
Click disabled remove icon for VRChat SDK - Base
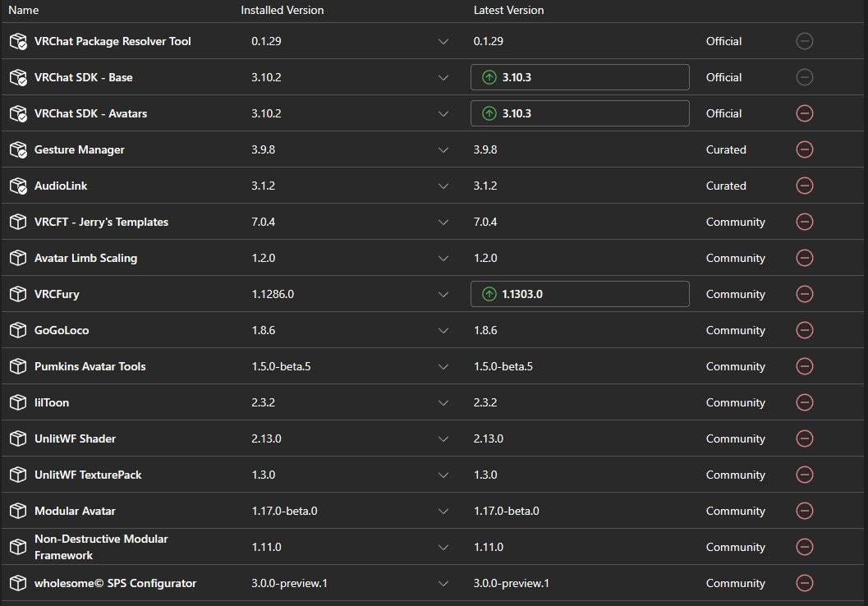tap(804, 77)
